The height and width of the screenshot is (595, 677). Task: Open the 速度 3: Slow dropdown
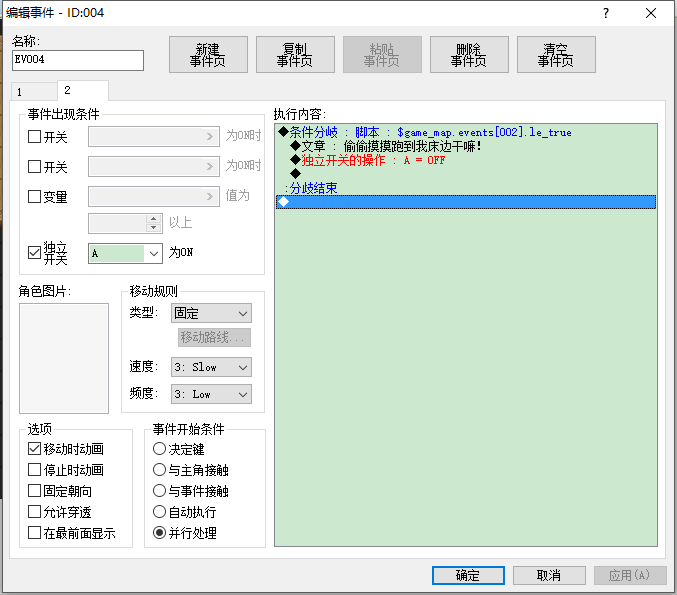[x=211, y=367]
